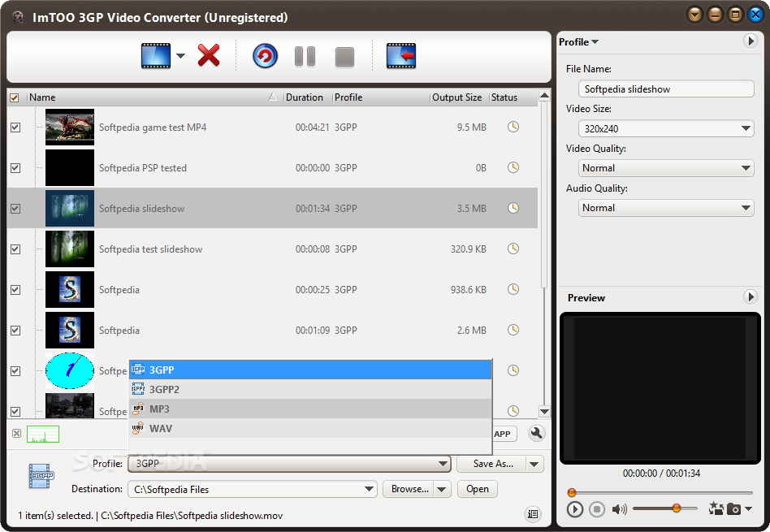
Task: Click status clock icon of Softpedia slideshow
Action: tap(513, 208)
